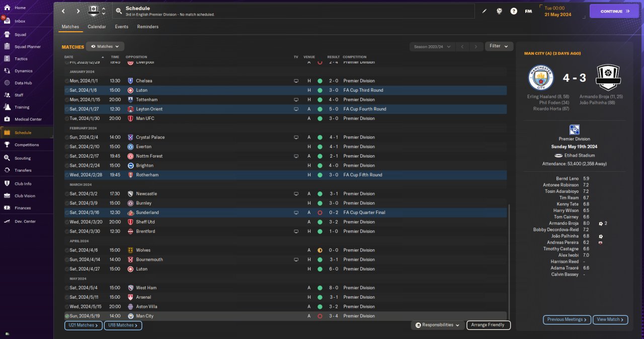Toggle the reminder circle for Everton match
This screenshot has height=339, width=644.
pos(67,147)
